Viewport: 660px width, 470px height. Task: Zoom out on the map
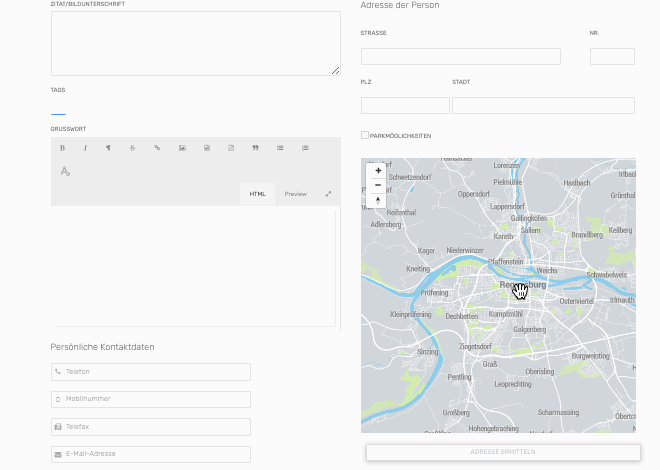pyautogui.click(x=378, y=185)
